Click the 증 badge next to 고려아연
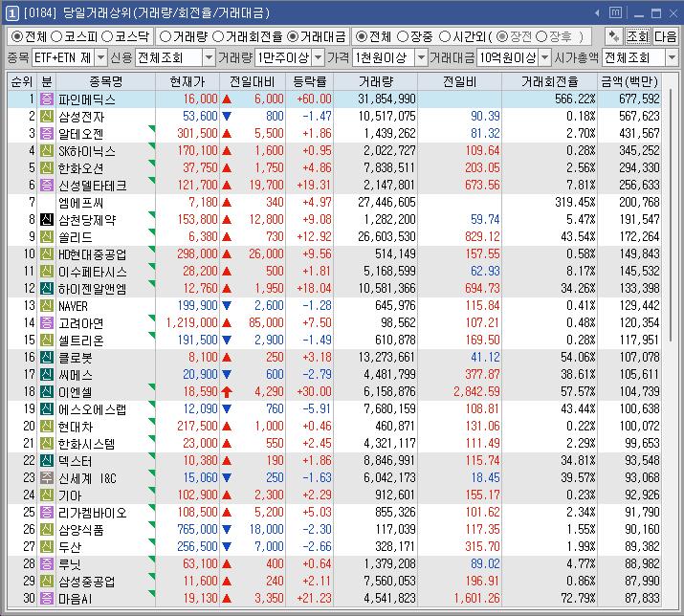The height and width of the screenshot is (616, 684). [47, 323]
